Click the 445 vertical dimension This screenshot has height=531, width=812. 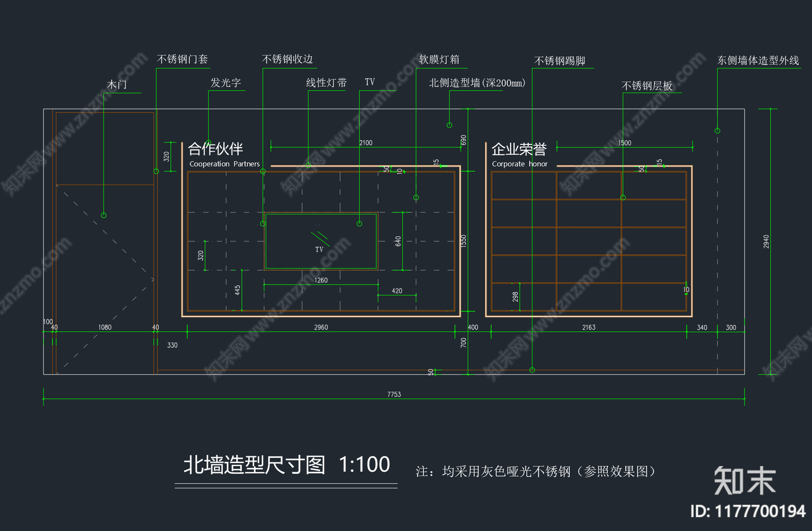coord(238,290)
